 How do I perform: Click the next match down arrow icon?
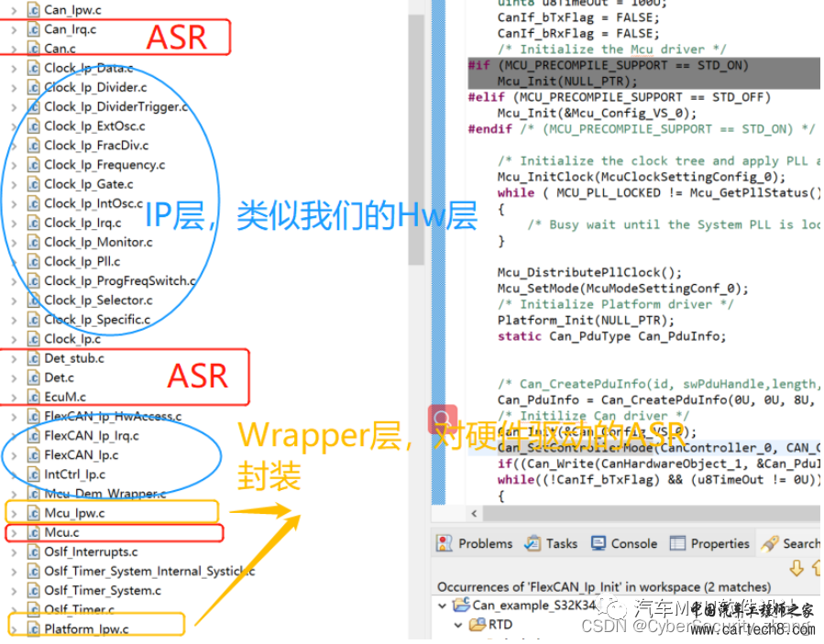(797, 568)
